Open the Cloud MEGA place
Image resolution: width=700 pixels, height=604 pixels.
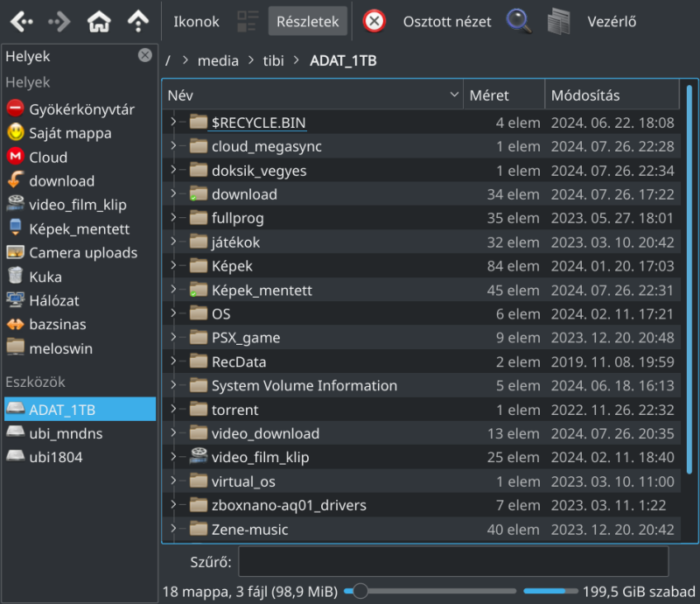[x=80, y=157]
